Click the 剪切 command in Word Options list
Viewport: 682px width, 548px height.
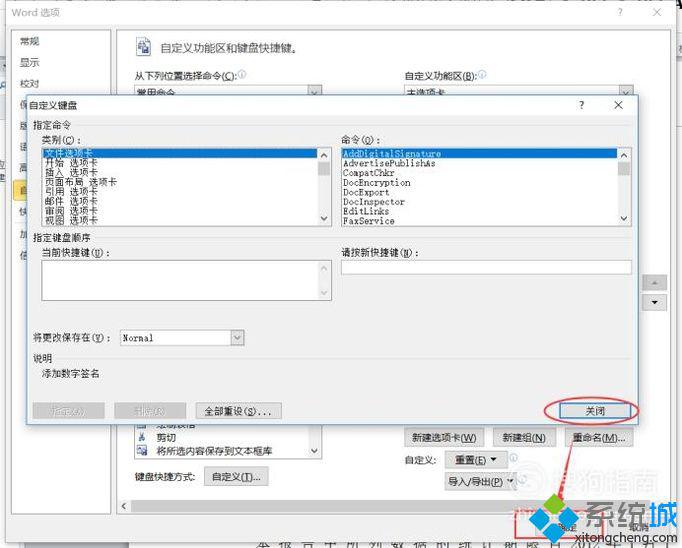point(166,438)
